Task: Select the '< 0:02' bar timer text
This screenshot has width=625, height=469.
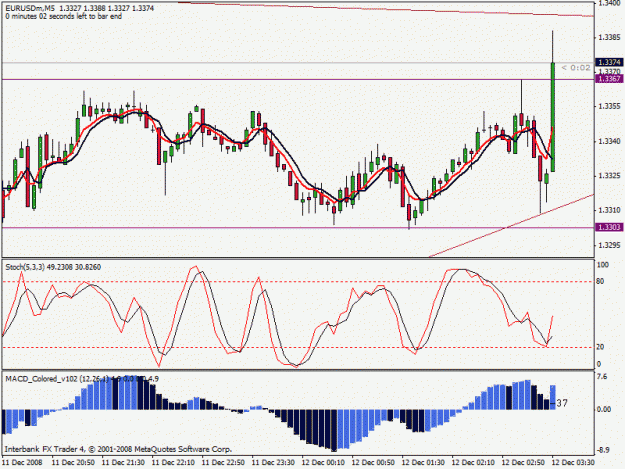Action: click(x=576, y=68)
